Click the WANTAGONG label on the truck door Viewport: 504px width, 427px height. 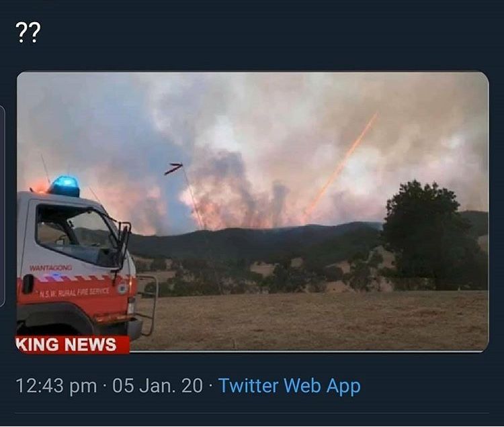[x=51, y=268]
